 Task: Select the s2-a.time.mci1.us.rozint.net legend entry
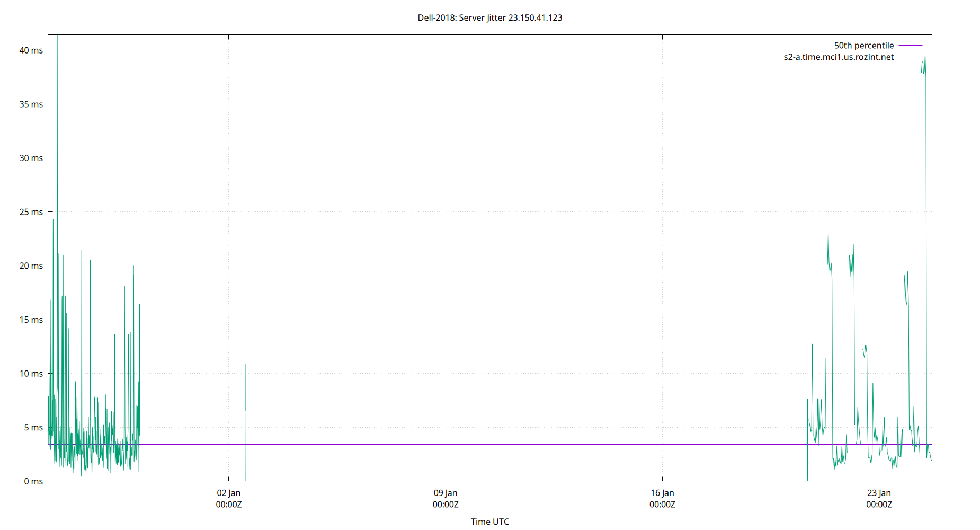pos(838,57)
